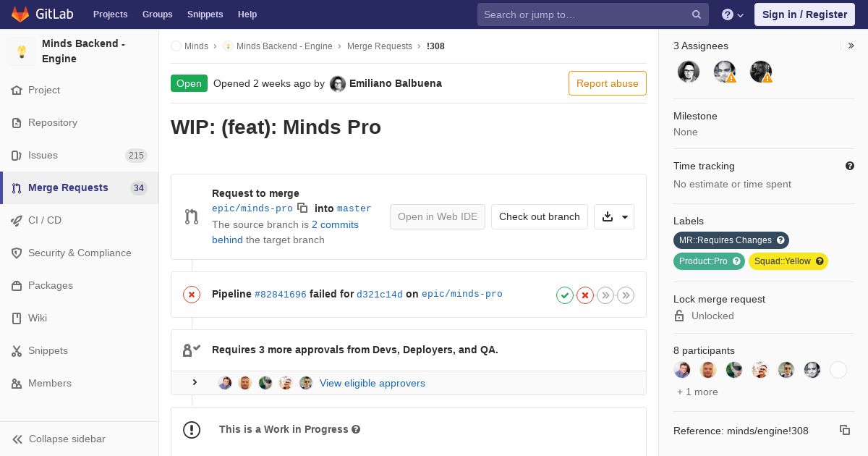Open Merge Requests breadcrumb link

[x=380, y=46]
